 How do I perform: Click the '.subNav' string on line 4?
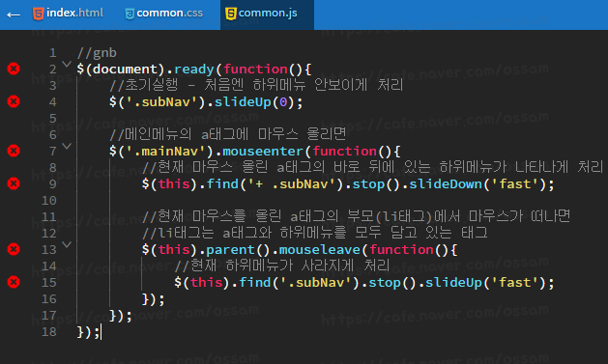162,102
